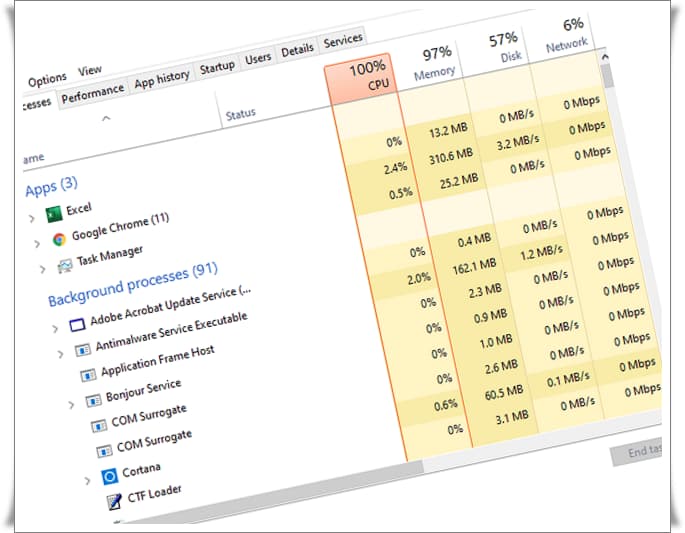This screenshot has width=685, height=533.
Task: Collapse header via sort arrow above Name
Action: click(x=106, y=118)
